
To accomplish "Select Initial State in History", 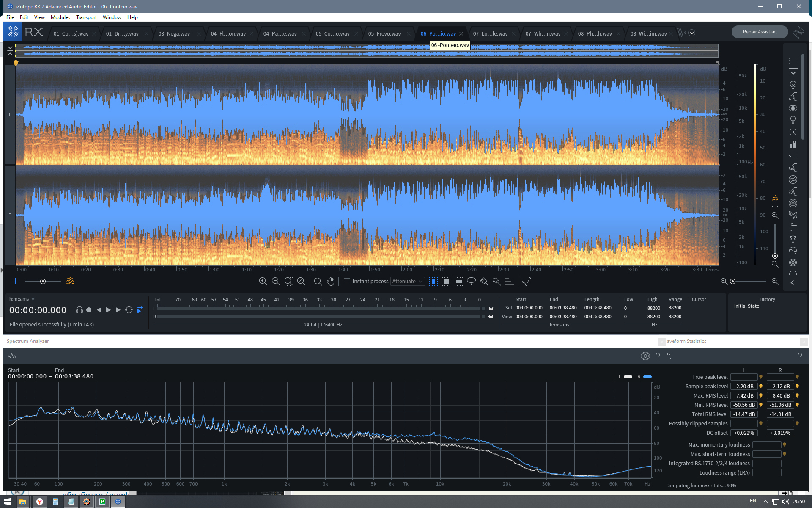I will pos(746,306).
